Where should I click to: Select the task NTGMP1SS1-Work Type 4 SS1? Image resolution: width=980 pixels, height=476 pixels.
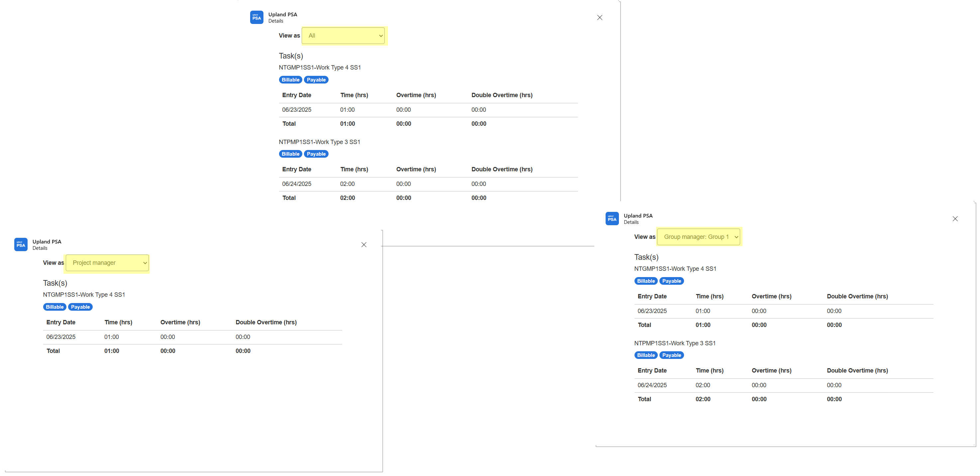pos(320,68)
